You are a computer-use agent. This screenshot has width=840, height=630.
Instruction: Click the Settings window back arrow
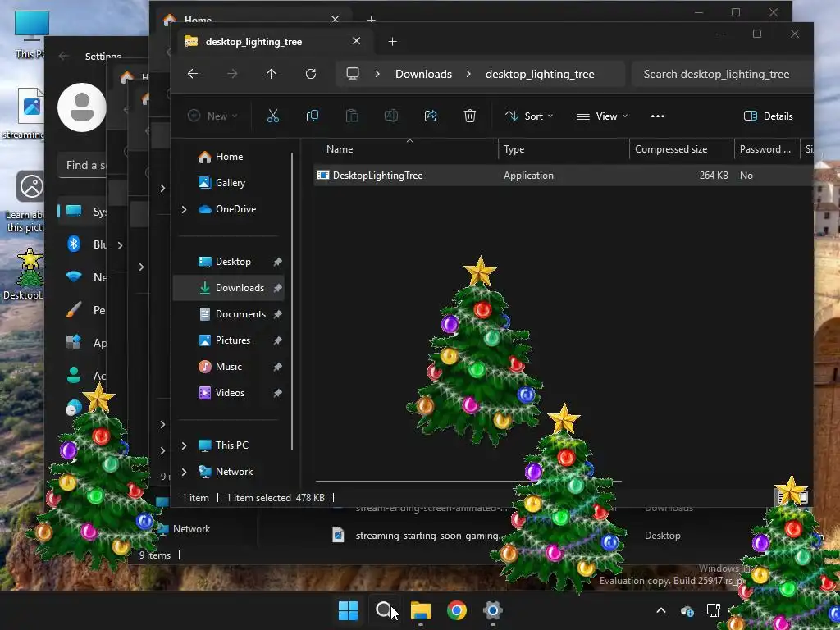click(64, 56)
